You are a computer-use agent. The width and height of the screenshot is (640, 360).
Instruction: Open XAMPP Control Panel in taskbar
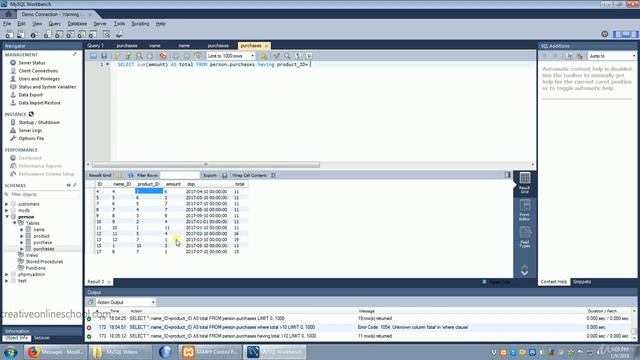210,352
